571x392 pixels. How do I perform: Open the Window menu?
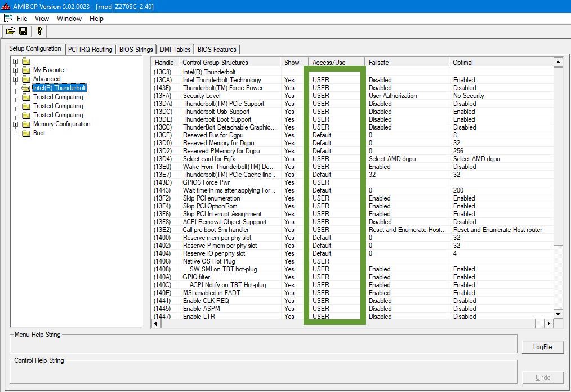pos(69,19)
